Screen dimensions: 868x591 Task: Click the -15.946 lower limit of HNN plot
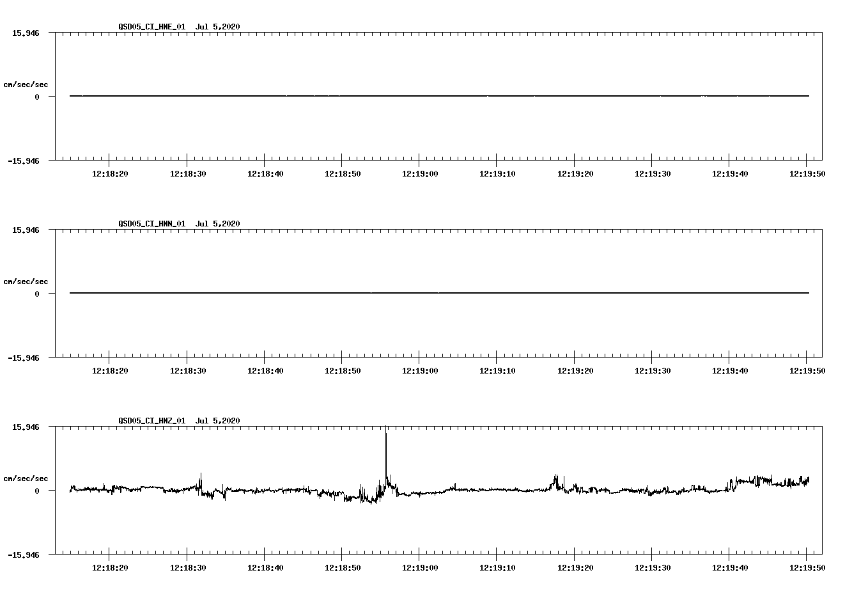pyautogui.click(x=24, y=358)
